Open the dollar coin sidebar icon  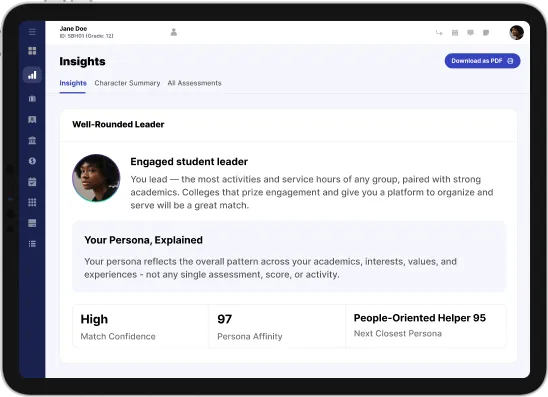[32, 161]
